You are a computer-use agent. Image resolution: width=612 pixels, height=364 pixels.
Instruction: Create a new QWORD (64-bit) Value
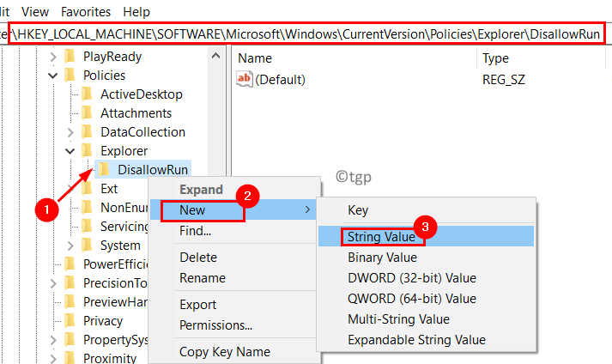[427, 299]
